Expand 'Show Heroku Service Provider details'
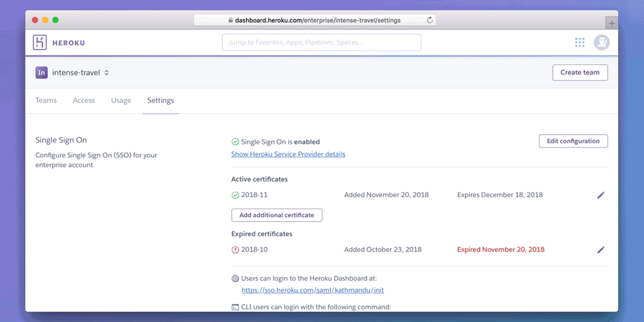This screenshot has width=644, height=322. coord(288,154)
